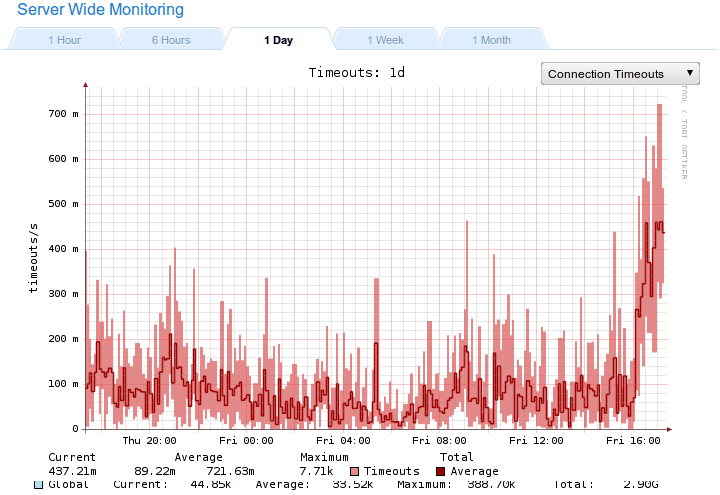The width and height of the screenshot is (720, 495).
Task: Click the Fri 08:00 time axis label
Action: click(440, 440)
